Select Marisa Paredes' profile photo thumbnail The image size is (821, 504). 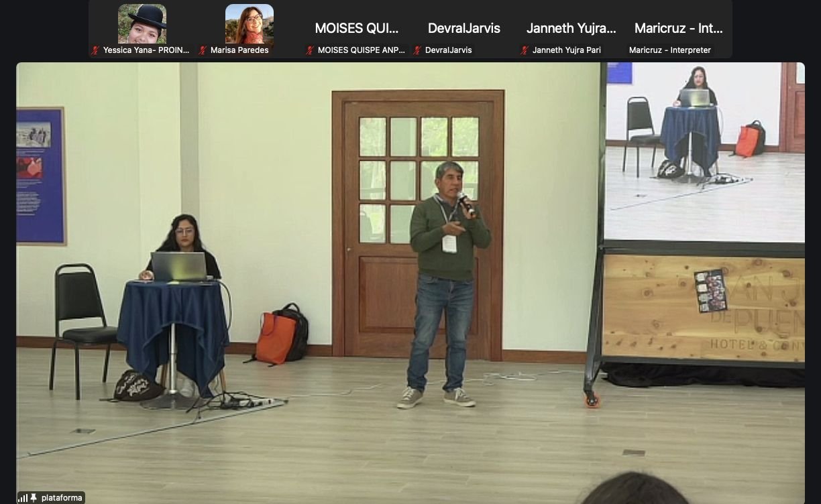[x=250, y=23]
